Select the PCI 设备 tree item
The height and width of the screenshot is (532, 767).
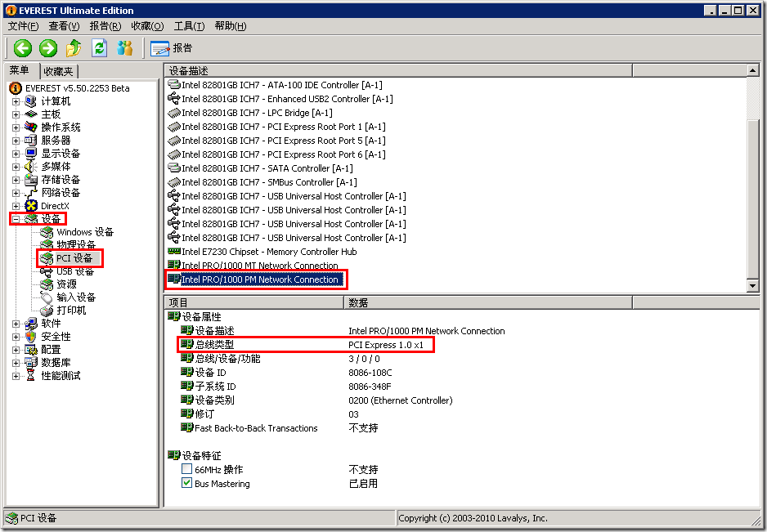[x=71, y=257]
